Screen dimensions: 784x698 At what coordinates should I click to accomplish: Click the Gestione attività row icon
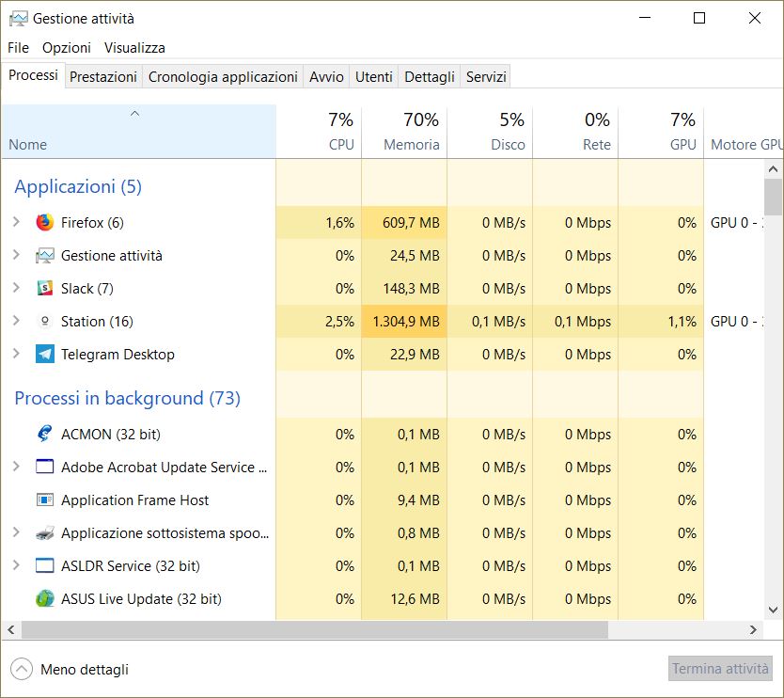click(45, 256)
